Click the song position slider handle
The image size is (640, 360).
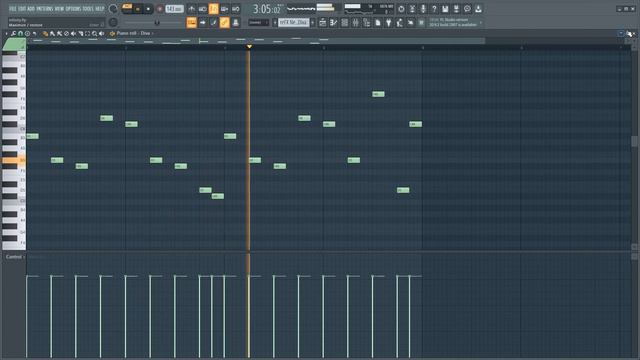(x=157, y=23)
